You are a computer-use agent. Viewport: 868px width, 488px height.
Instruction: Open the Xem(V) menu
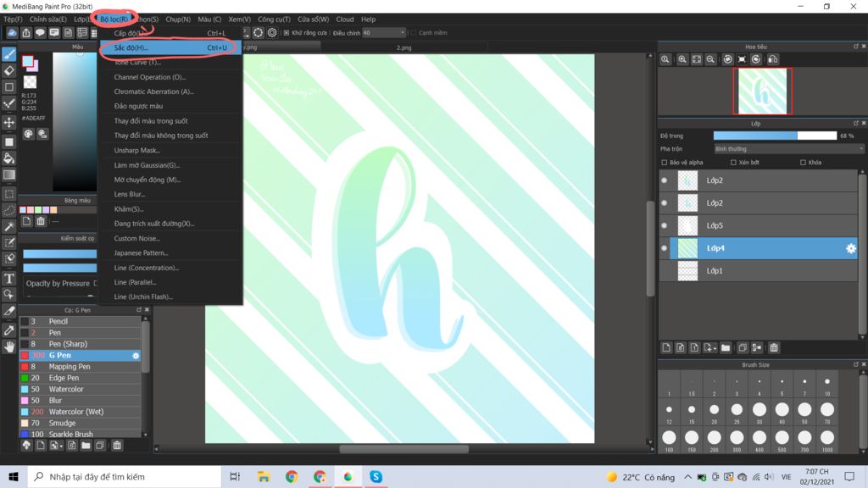click(x=239, y=19)
